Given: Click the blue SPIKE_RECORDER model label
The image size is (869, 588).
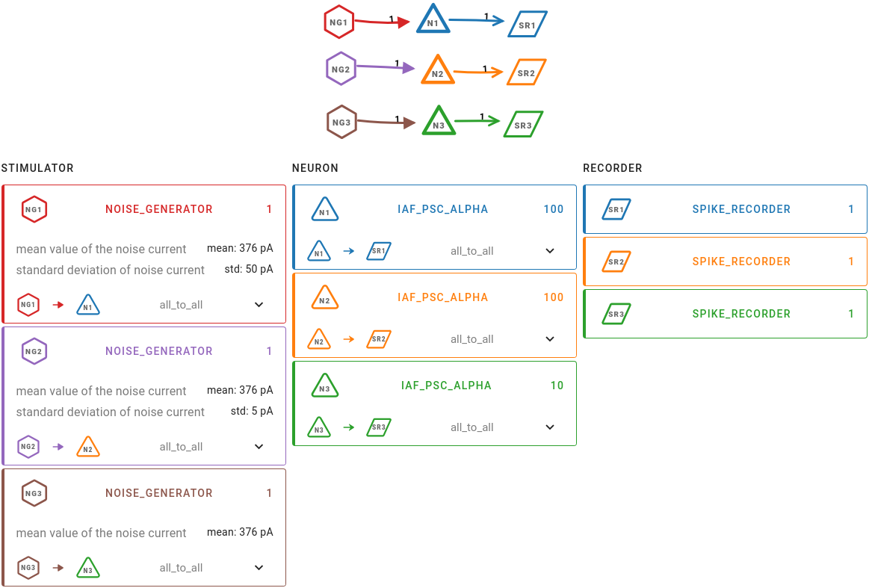Looking at the screenshot, I should tap(741, 209).
